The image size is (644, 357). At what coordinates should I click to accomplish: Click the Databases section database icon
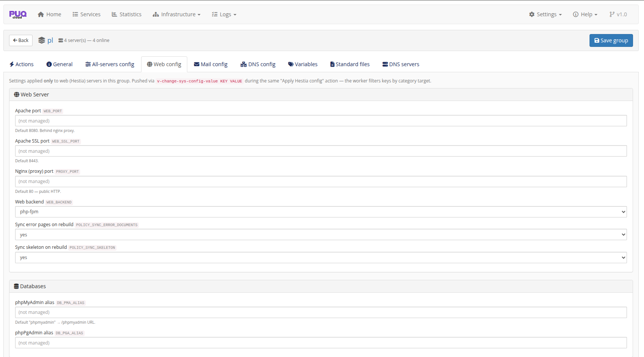[x=16, y=286]
